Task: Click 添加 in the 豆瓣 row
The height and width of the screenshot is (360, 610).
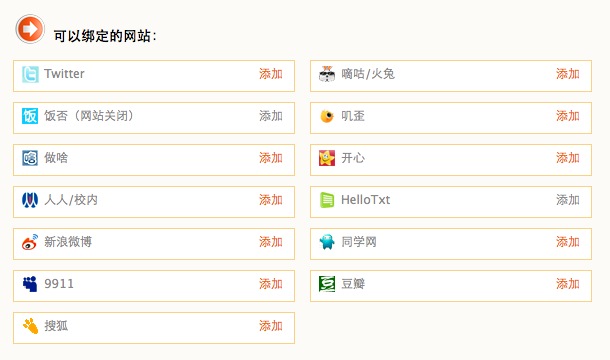Action: coord(568,284)
